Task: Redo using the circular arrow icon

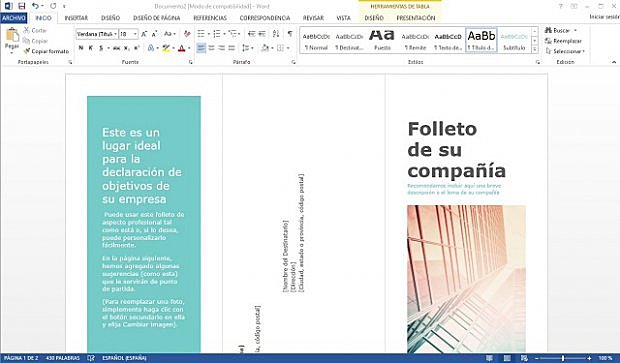Action: click(53, 6)
